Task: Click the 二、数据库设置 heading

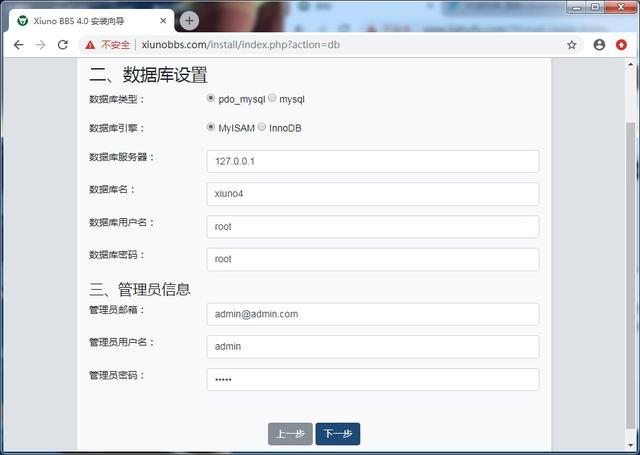Action: click(148, 74)
